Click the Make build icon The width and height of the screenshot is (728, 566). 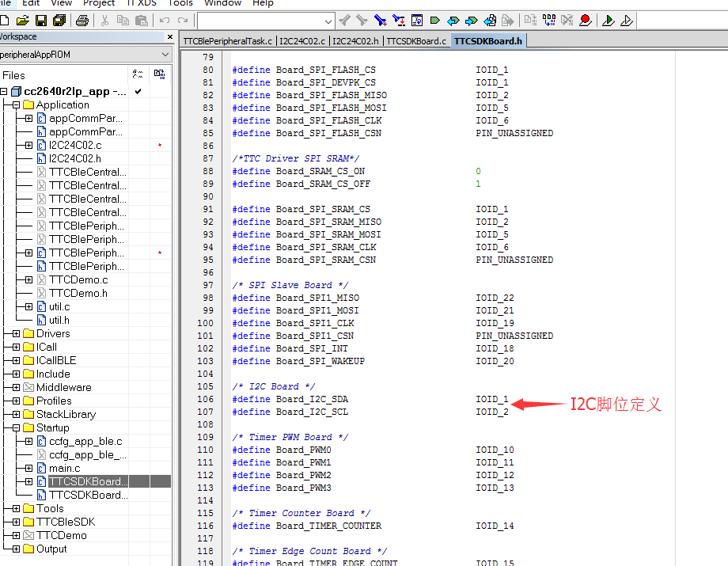(549, 21)
